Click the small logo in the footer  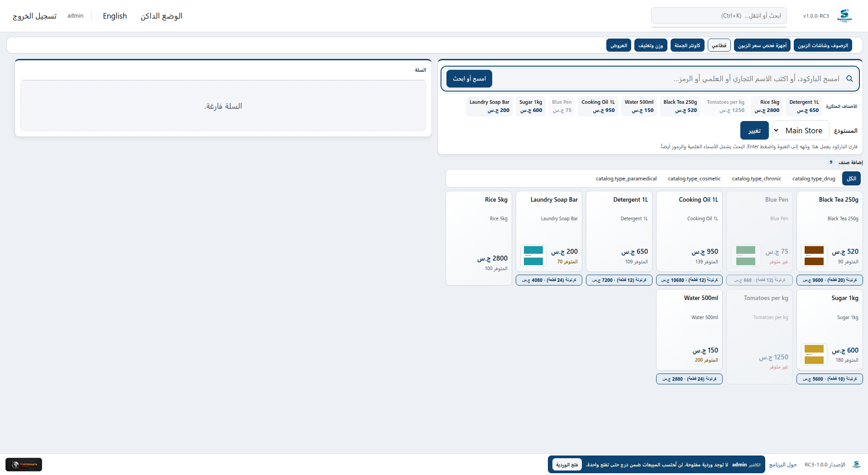(x=856, y=465)
